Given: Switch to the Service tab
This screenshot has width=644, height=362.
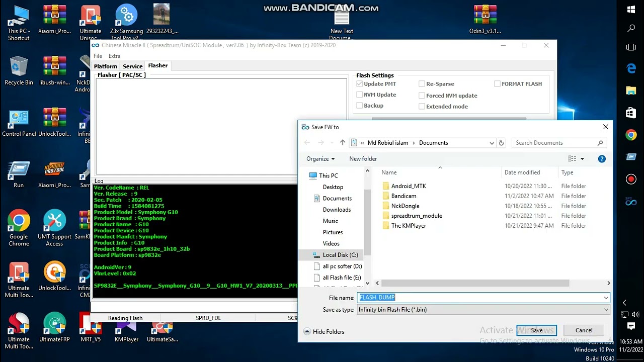Looking at the screenshot, I should 132,66.
